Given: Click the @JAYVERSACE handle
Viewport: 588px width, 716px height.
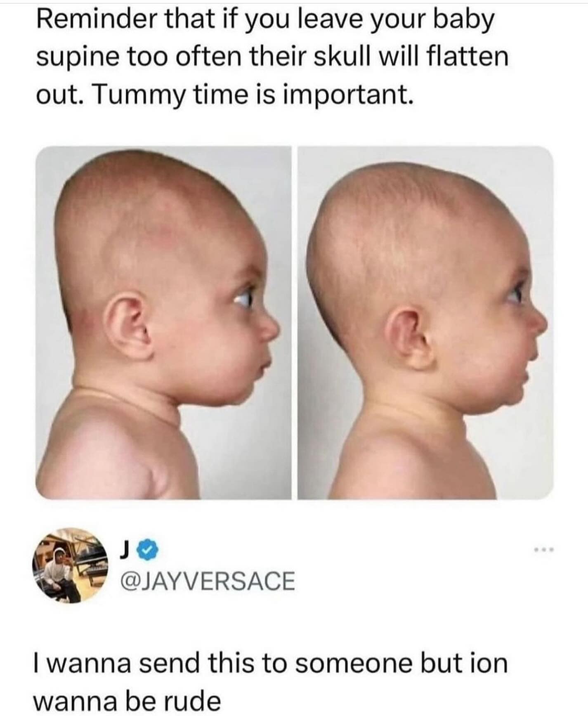Looking at the screenshot, I should 207,581.
